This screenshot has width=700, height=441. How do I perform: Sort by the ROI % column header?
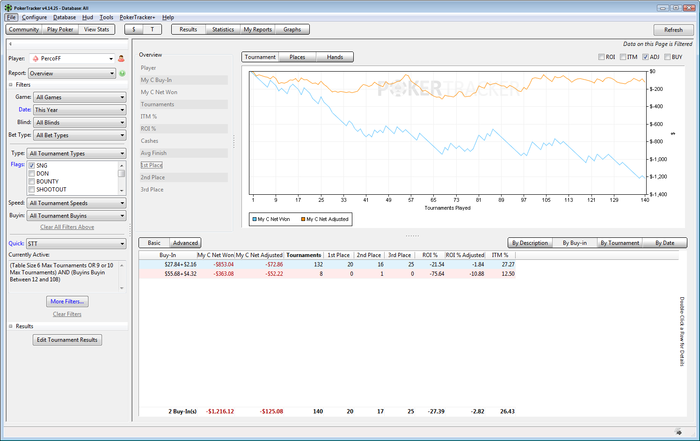coord(429,255)
